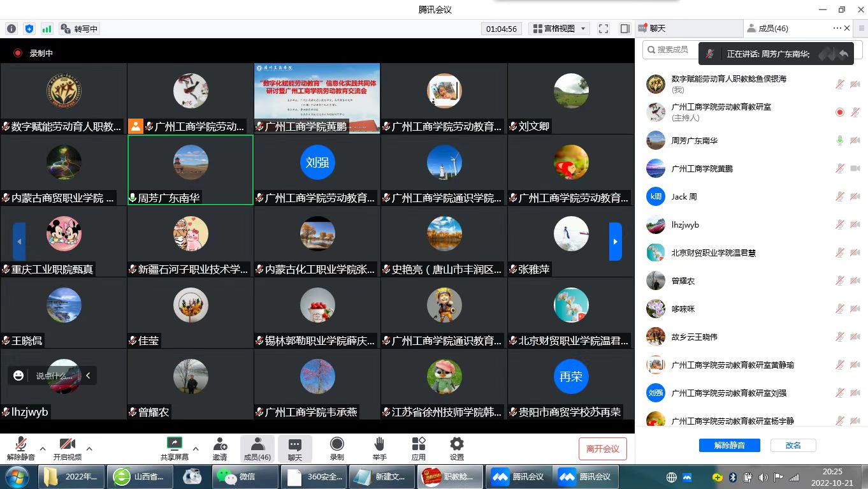Expand video options arrow beside camera

click(89, 449)
